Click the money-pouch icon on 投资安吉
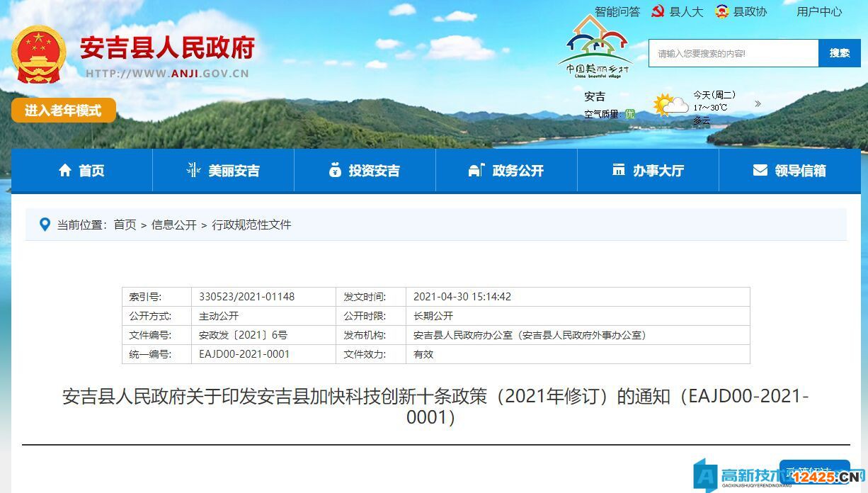Viewport: 868px width, 493px height. tap(334, 169)
